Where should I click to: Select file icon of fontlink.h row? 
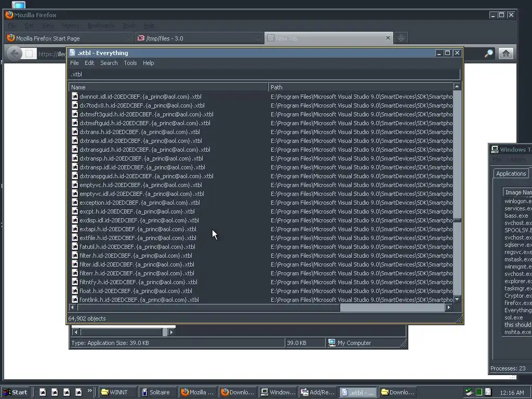coord(75,300)
